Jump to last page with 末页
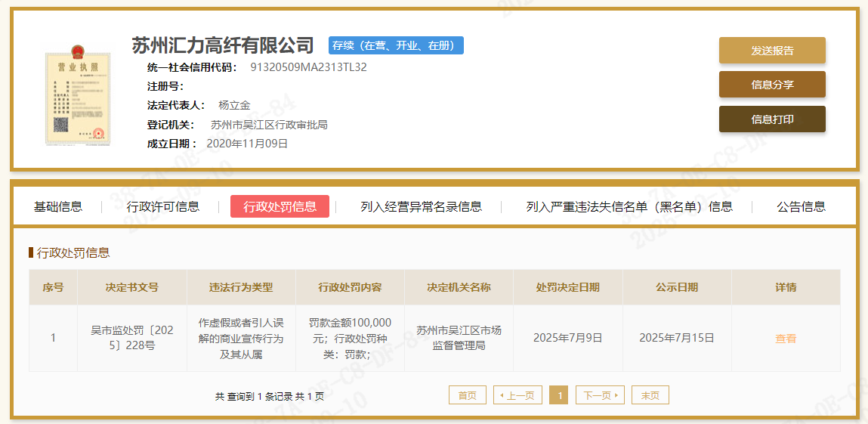The image size is (868, 424). (x=650, y=395)
